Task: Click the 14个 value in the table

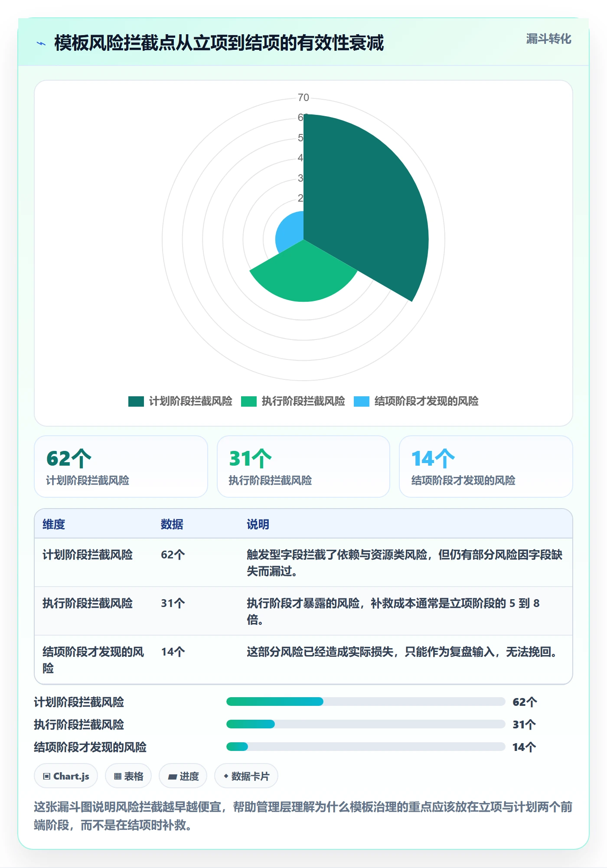Action: pyautogui.click(x=173, y=652)
